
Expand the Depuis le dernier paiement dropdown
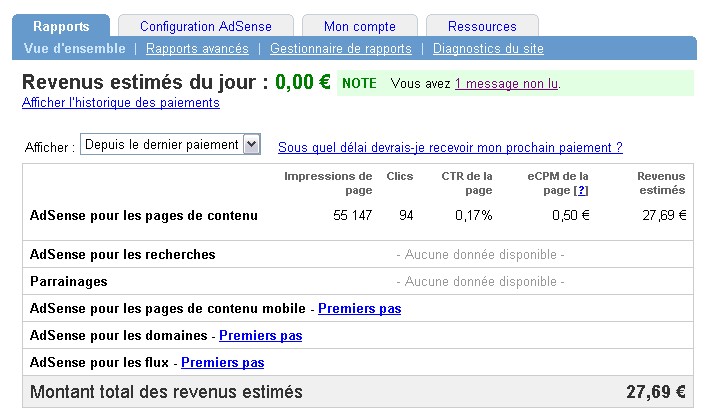(170, 144)
